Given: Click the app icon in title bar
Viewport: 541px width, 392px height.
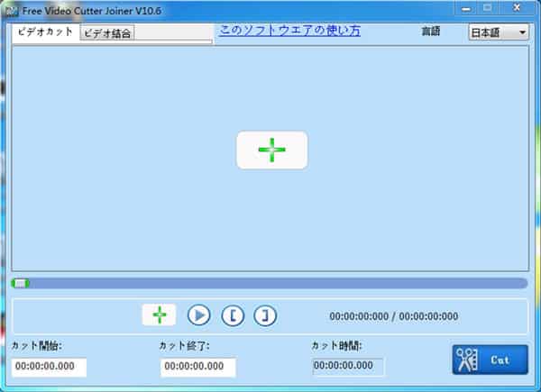Looking at the screenshot, I should pos(12,12).
